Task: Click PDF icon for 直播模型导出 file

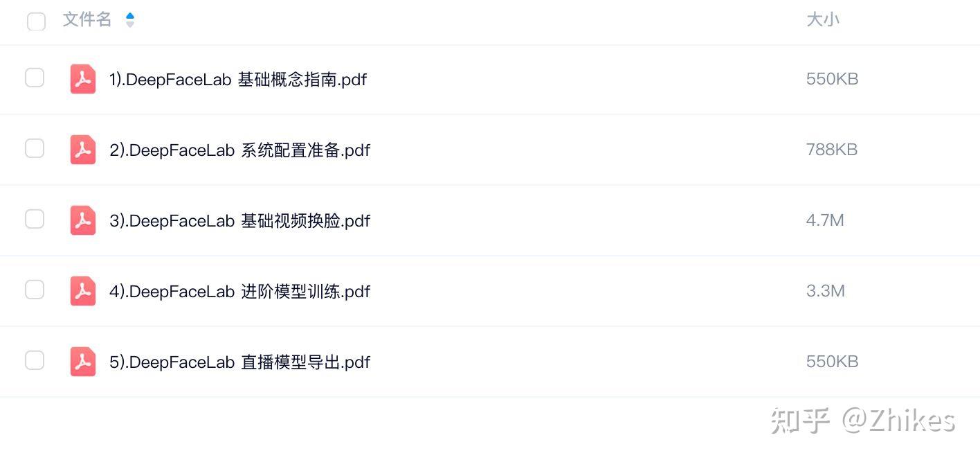Action: tap(83, 362)
